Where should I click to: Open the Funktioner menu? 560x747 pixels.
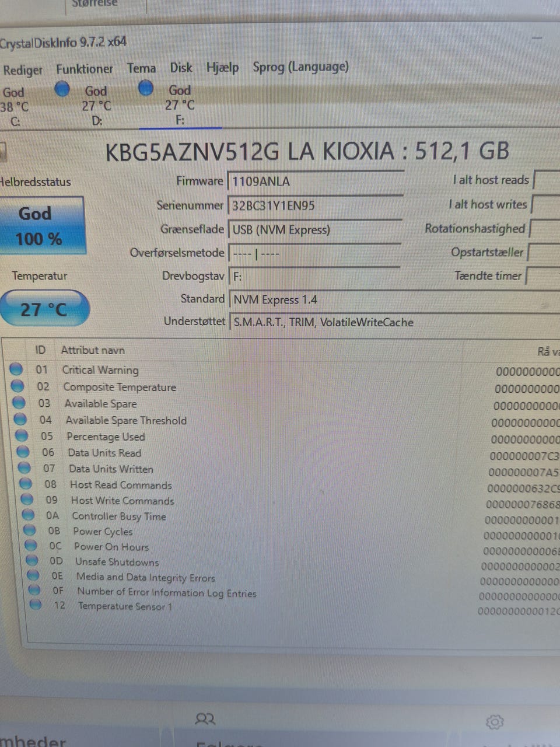click(85, 69)
